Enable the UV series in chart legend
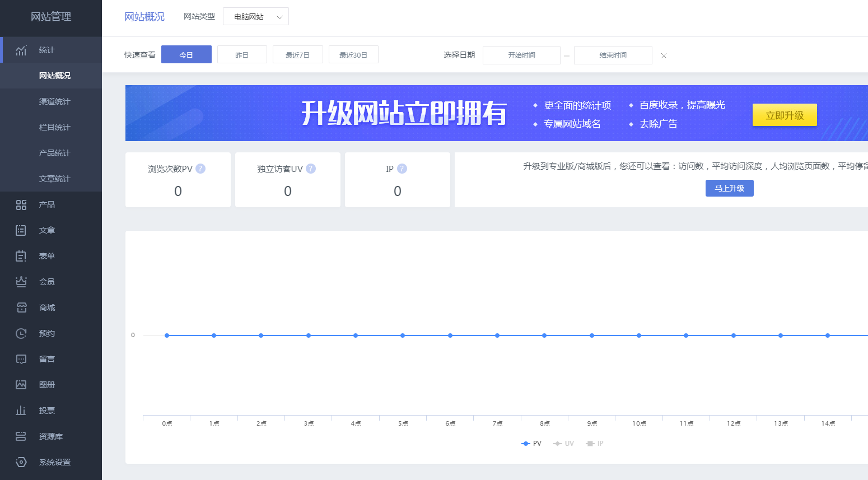The image size is (868, 480). click(x=563, y=443)
